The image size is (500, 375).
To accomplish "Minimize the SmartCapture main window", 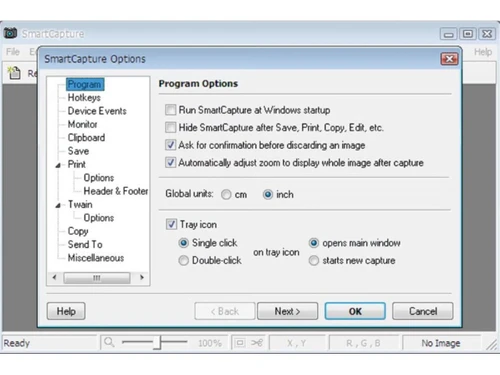I will [449, 34].
